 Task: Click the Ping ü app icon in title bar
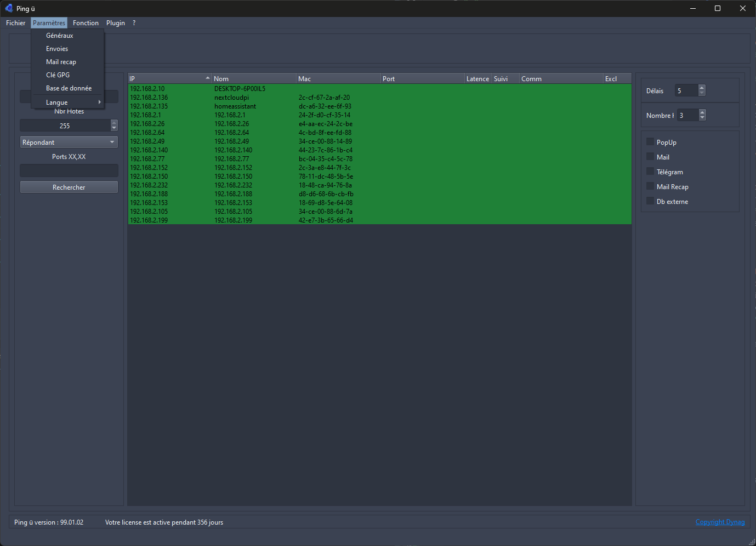pos(9,8)
